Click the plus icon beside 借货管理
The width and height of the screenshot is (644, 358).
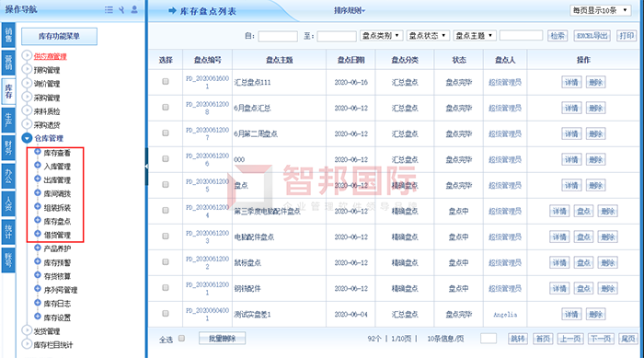coord(38,234)
